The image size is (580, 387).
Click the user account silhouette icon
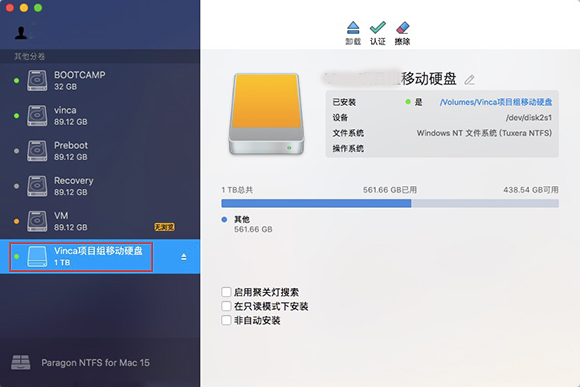[x=21, y=33]
